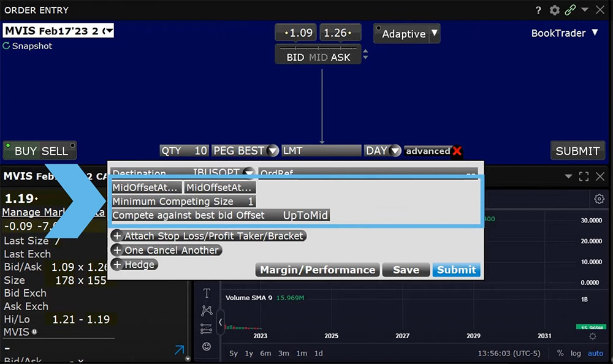This screenshot has height=364, width=613.
Task: Set chart range to 1d
Action: (x=319, y=353)
